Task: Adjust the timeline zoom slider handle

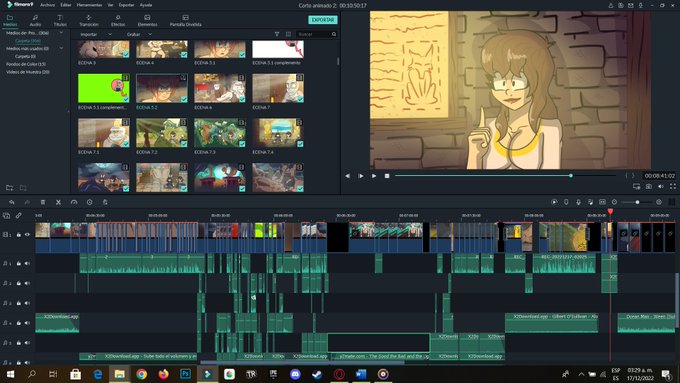Action: (637, 202)
